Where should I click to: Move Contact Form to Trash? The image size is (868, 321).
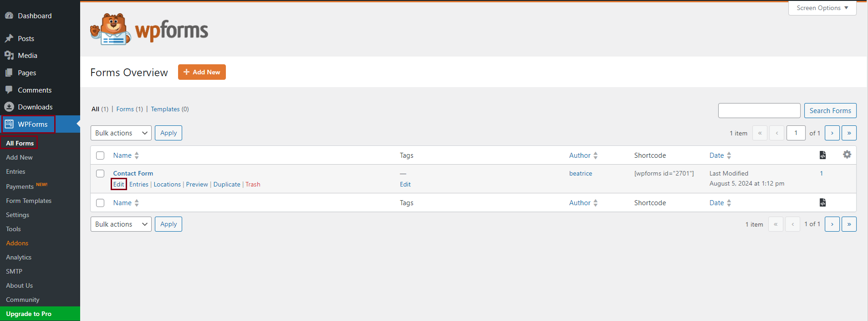tap(253, 184)
